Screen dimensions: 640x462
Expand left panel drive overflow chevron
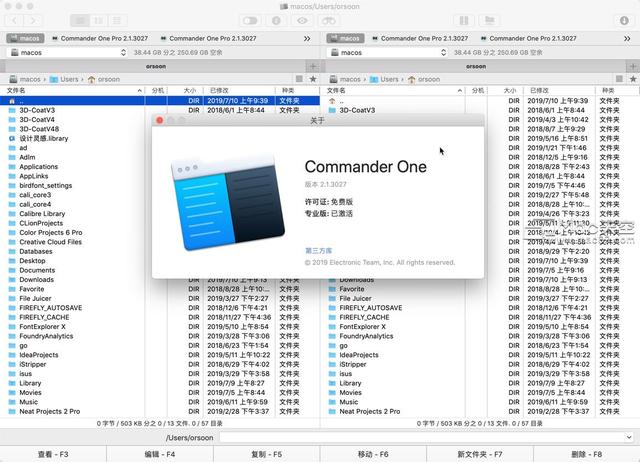(307, 38)
